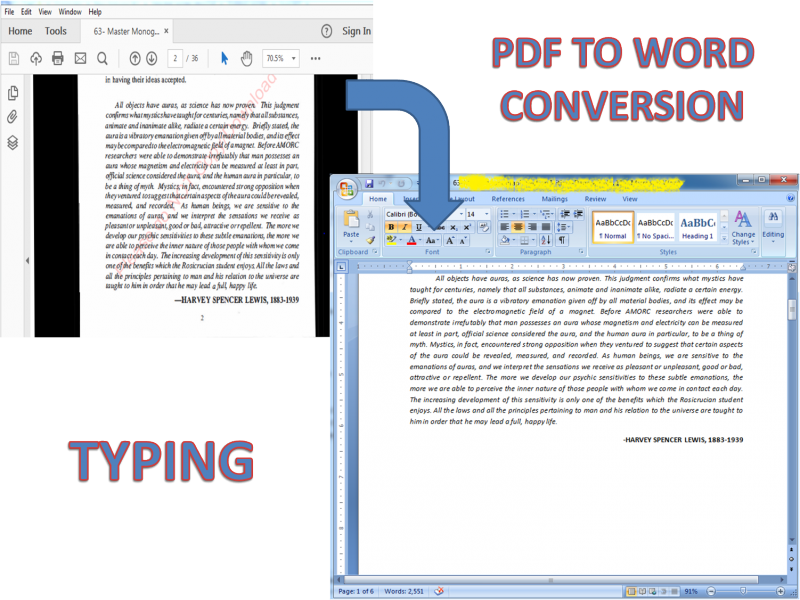The width and height of the screenshot is (800, 600).
Task: Click the Sort icon in Paragraph group
Action: [x=545, y=240]
